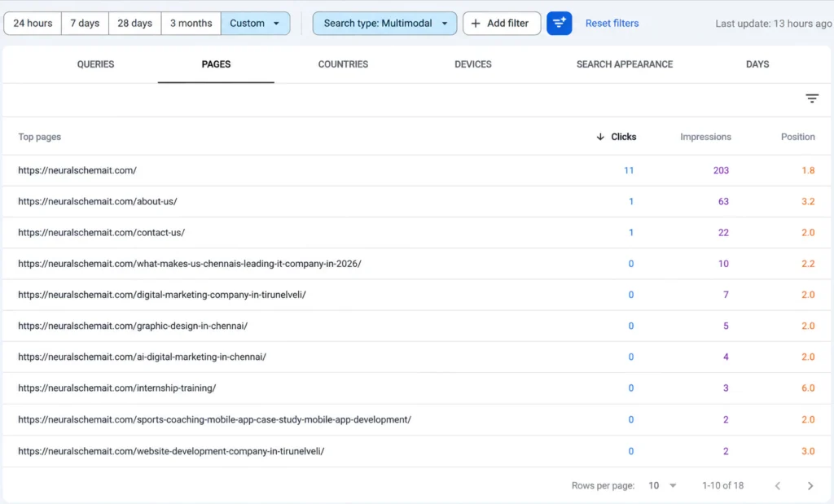Click the 11 clicks value

629,170
